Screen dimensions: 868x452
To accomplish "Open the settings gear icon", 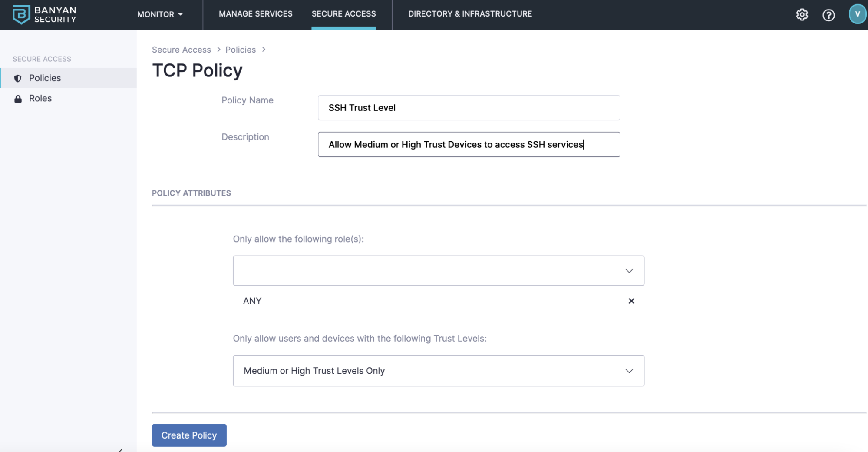I will (802, 15).
